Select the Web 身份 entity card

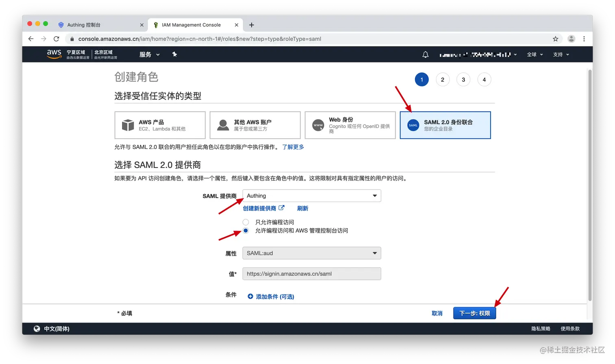pos(350,125)
